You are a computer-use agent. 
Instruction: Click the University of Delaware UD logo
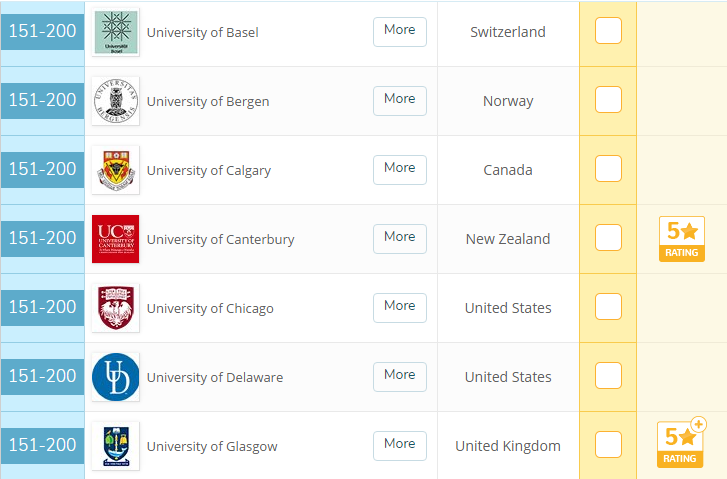tap(115, 377)
